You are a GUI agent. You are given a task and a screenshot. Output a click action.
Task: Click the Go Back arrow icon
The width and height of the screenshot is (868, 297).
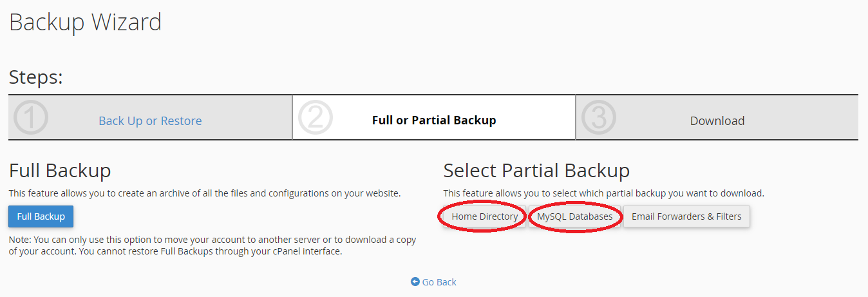coord(415,282)
